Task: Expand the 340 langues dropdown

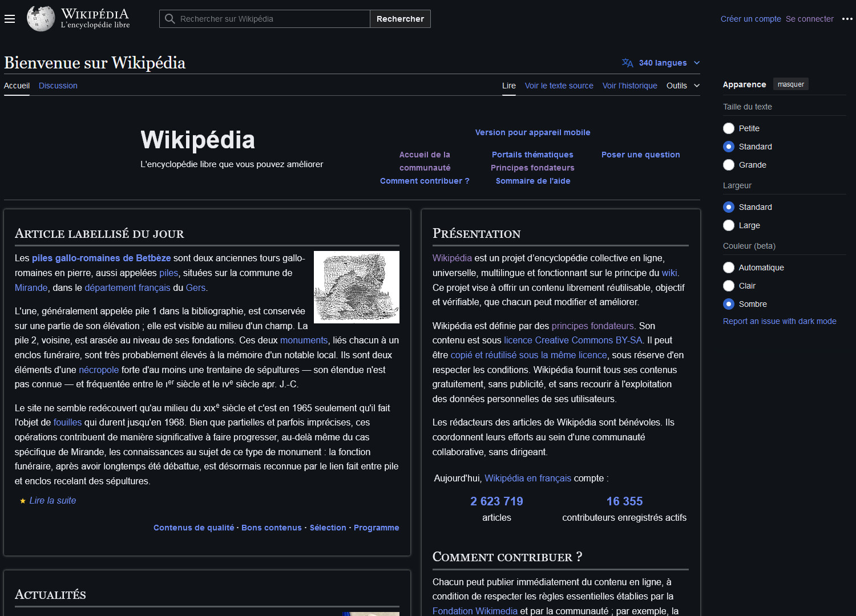Action: [x=661, y=63]
